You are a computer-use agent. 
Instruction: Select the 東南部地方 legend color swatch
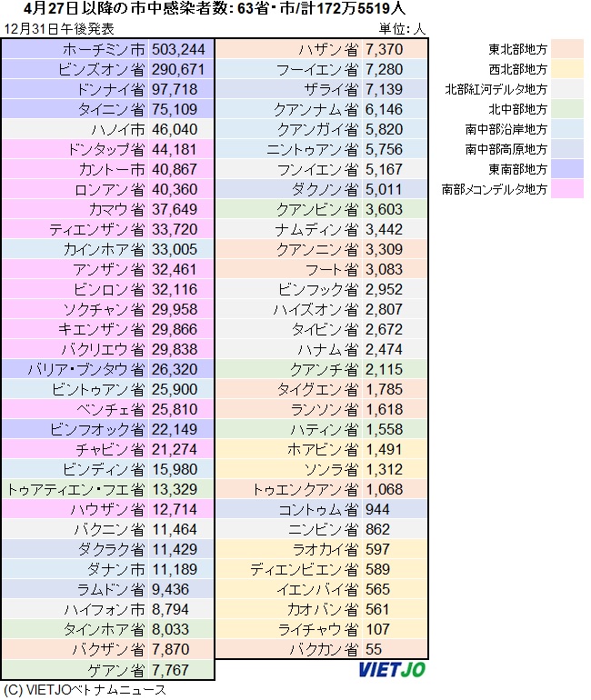567,169
